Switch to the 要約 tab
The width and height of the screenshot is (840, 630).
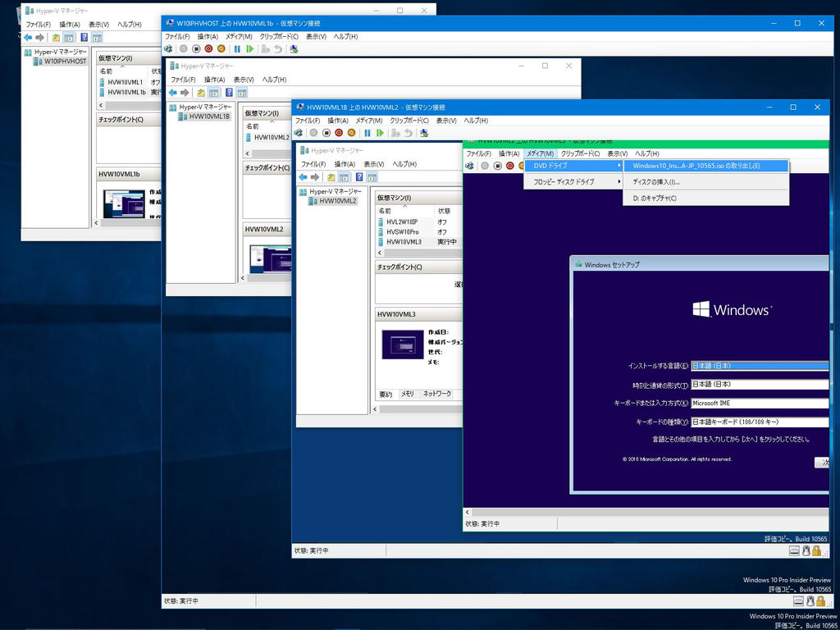[386, 395]
